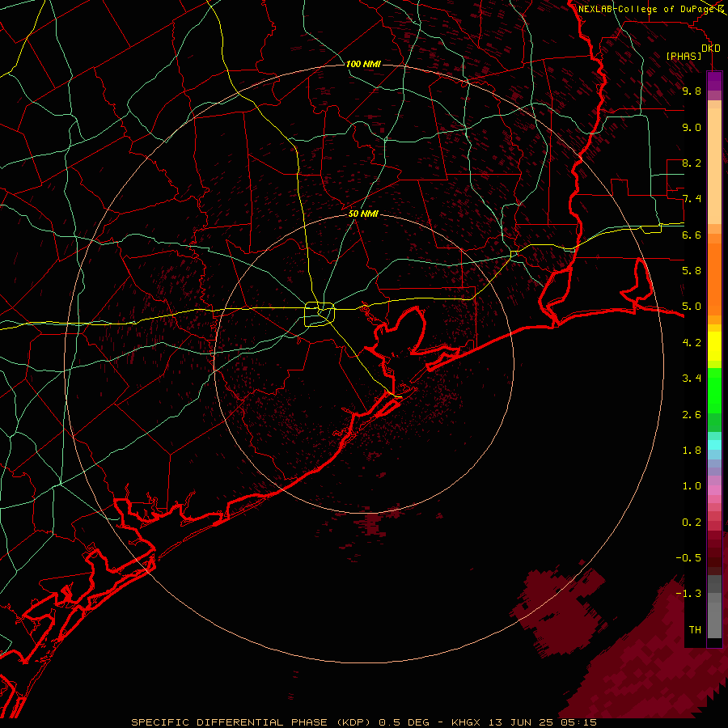Select the 0.2 legend value

pyautogui.click(x=692, y=522)
